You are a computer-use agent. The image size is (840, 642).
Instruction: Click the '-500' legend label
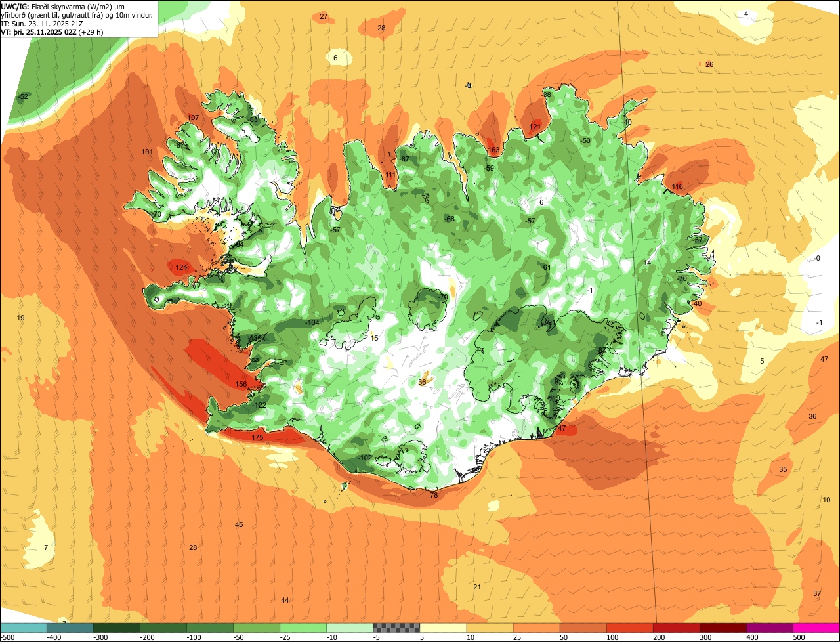pos(8,637)
